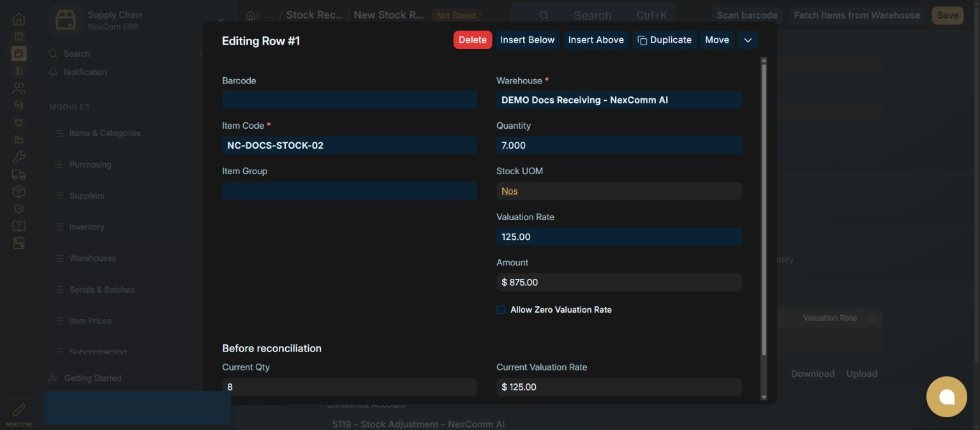Go to Stock Rec... breadcrumb
The height and width of the screenshot is (430, 980).
click(315, 15)
